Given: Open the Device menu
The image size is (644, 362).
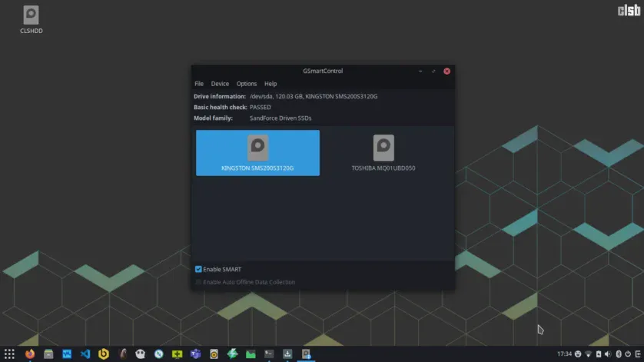Looking at the screenshot, I should pyautogui.click(x=220, y=84).
